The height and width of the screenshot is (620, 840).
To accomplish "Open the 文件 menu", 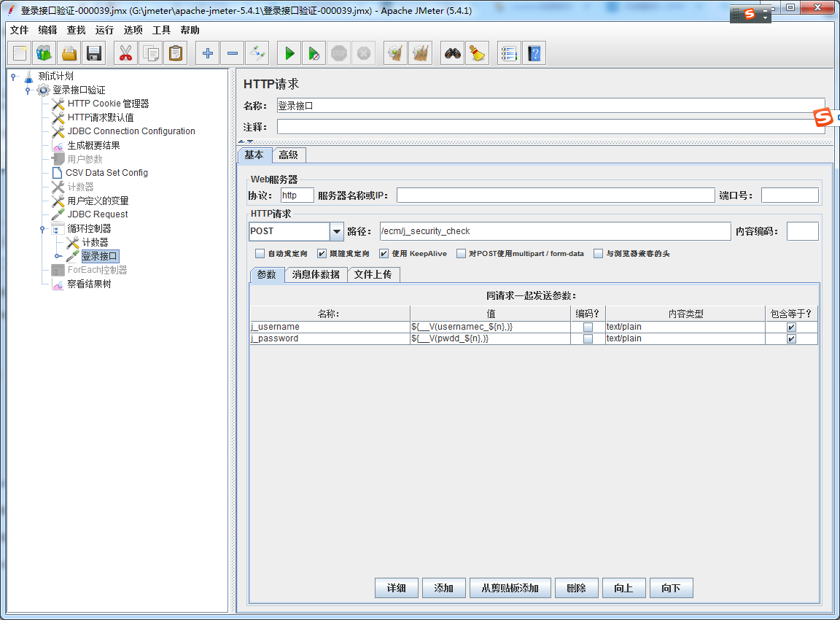I will point(19,30).
